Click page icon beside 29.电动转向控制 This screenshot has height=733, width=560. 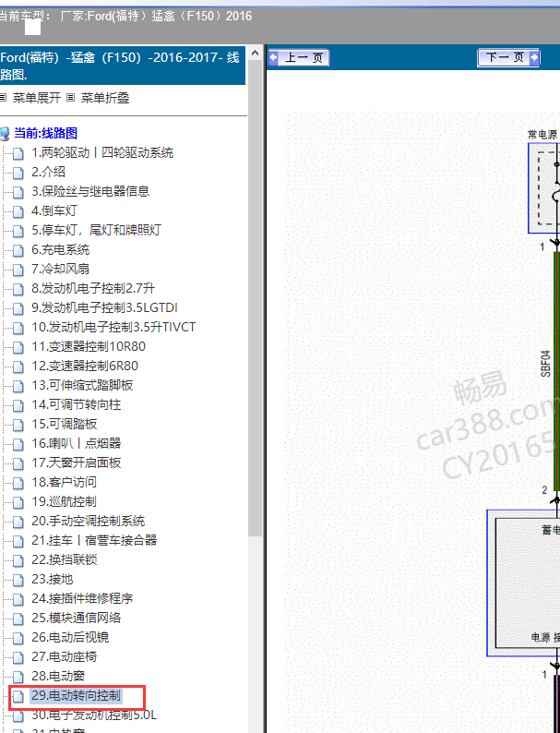[18, 697]
